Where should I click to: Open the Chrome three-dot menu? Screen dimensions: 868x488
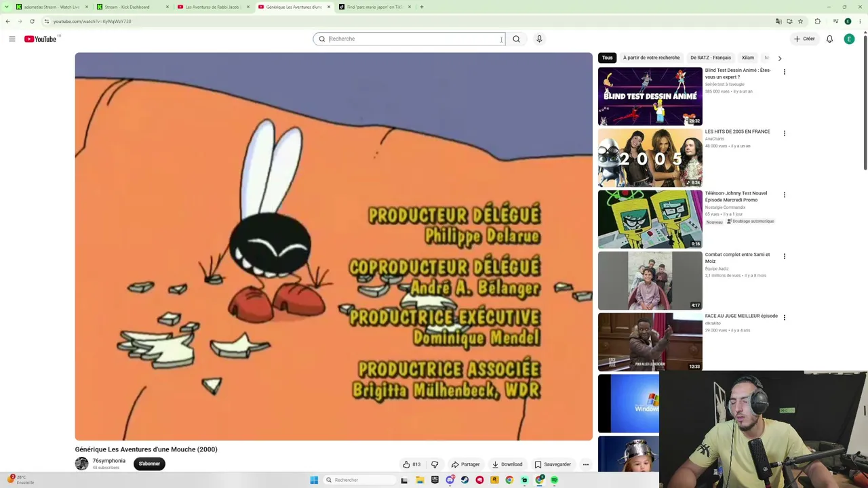point(860,21)
